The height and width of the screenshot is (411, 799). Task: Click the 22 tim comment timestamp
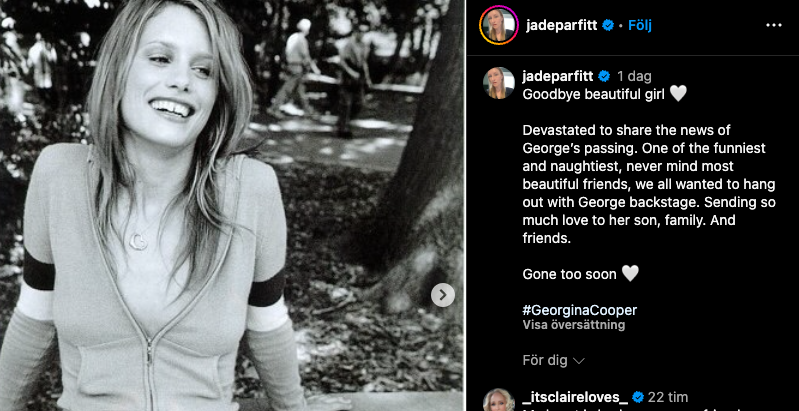click(x=668, y=397)
